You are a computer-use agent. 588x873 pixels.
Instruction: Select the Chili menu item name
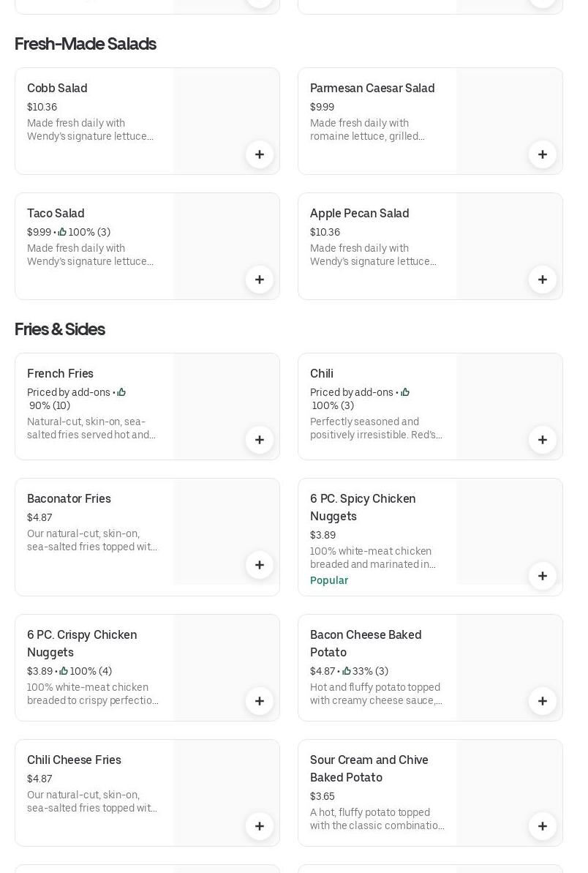click(322, 374)
